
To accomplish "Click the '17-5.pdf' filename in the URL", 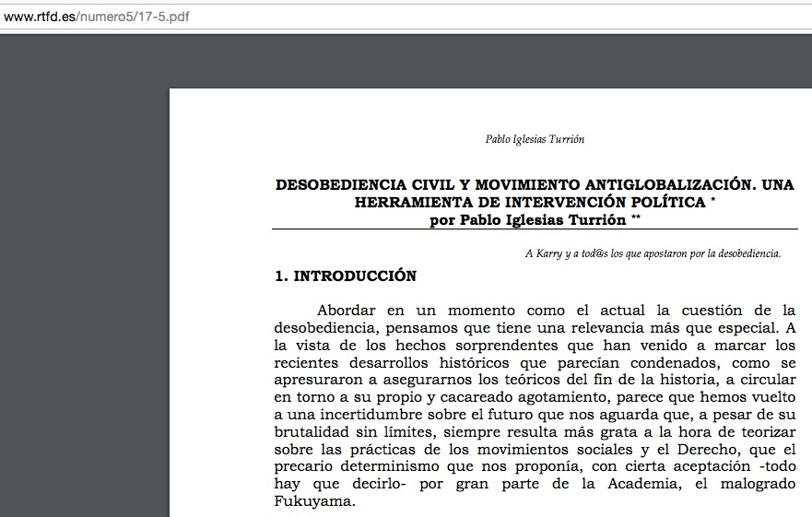I will click(x=172, y=16).
